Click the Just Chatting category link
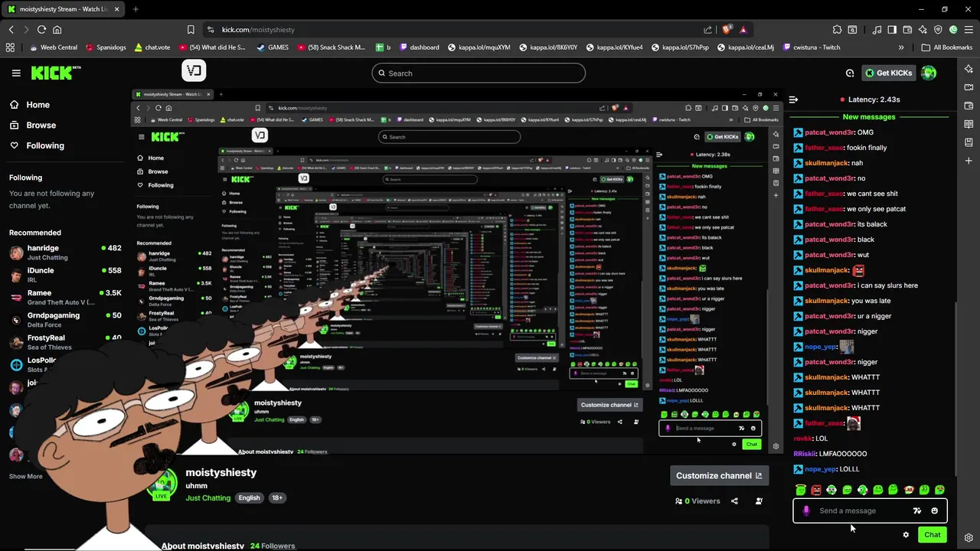The image size is (980, 551). 207,498
